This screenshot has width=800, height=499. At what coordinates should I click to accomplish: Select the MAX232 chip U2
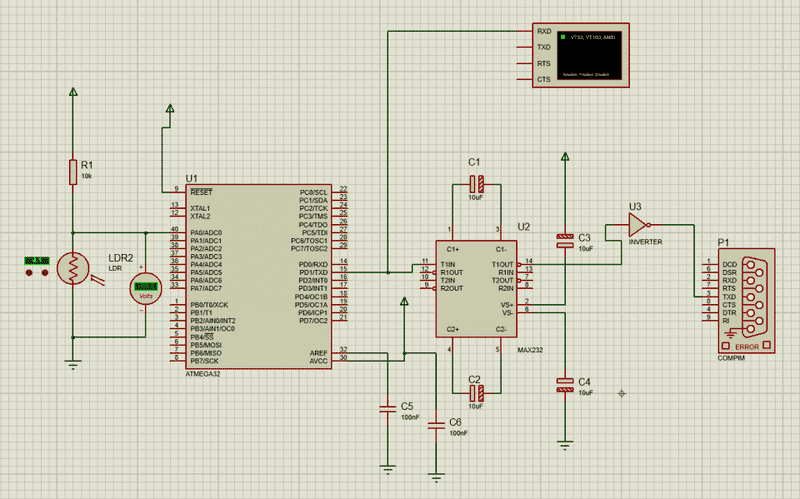coord(475,288)
